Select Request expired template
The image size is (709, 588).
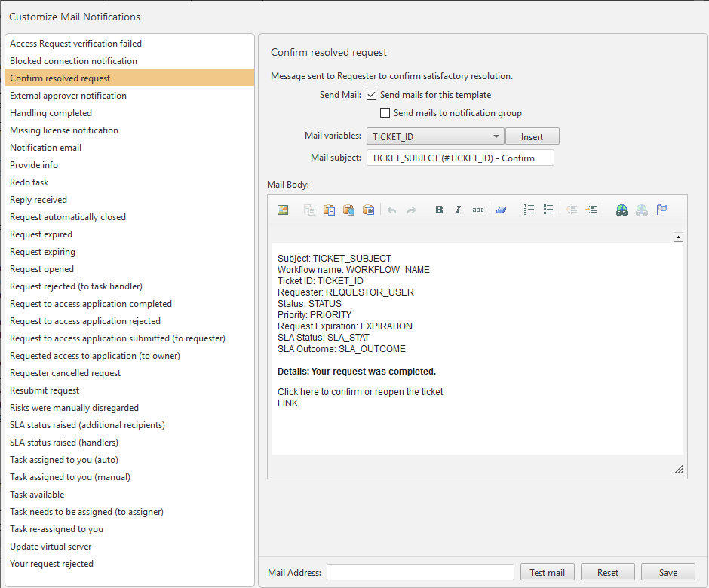[41, 234]
